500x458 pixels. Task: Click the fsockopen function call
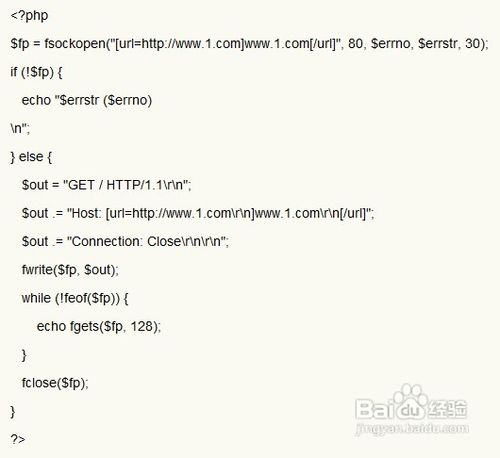75,43
